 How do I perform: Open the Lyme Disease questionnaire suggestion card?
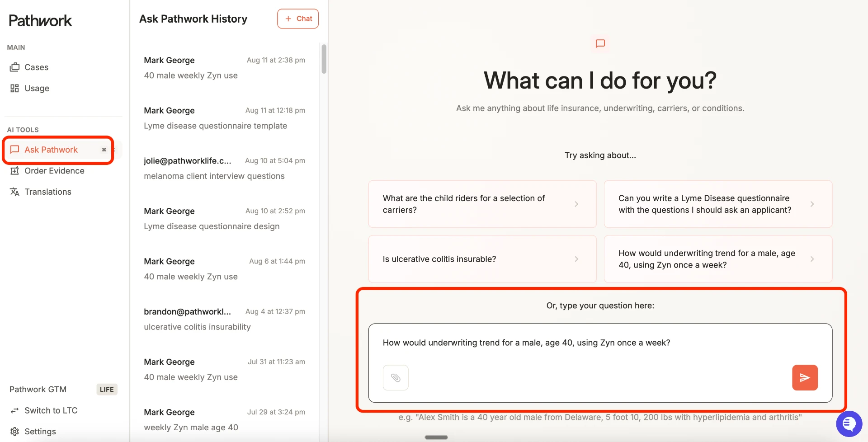tap(718, 204)
